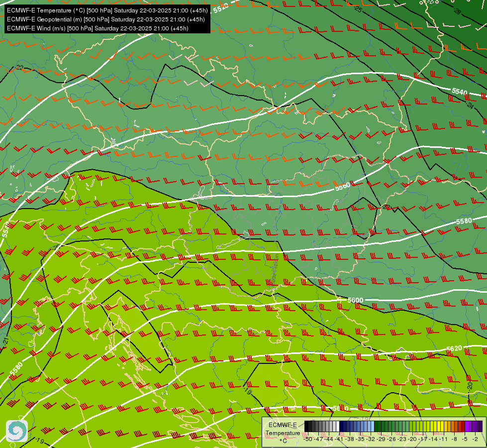Select the Geopotential (m) 500 hPa title line
The width and height of the screenshot is (487, 448).
coord(105,19)
